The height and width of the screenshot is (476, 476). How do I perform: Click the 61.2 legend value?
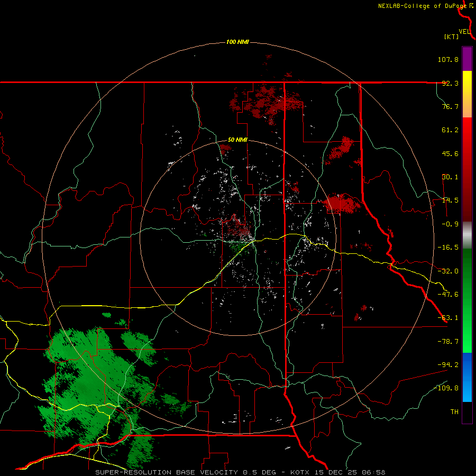click(450, 130)
